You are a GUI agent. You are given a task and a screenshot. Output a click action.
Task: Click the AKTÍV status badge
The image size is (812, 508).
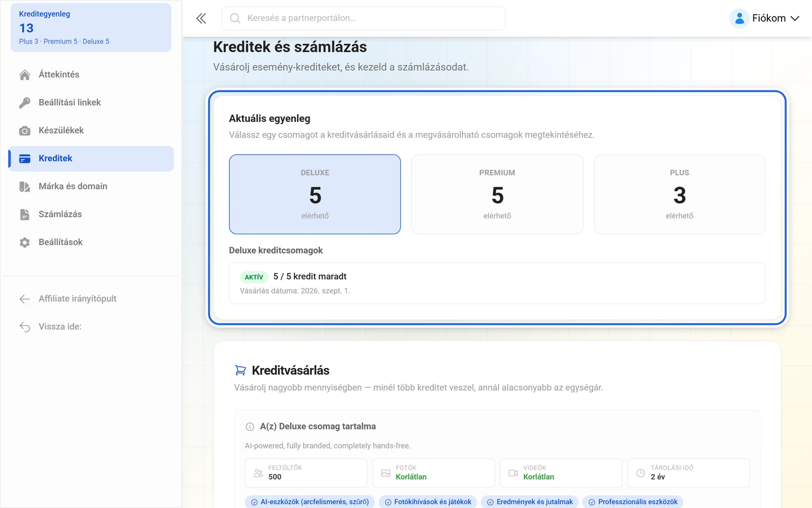click(254, 277)
